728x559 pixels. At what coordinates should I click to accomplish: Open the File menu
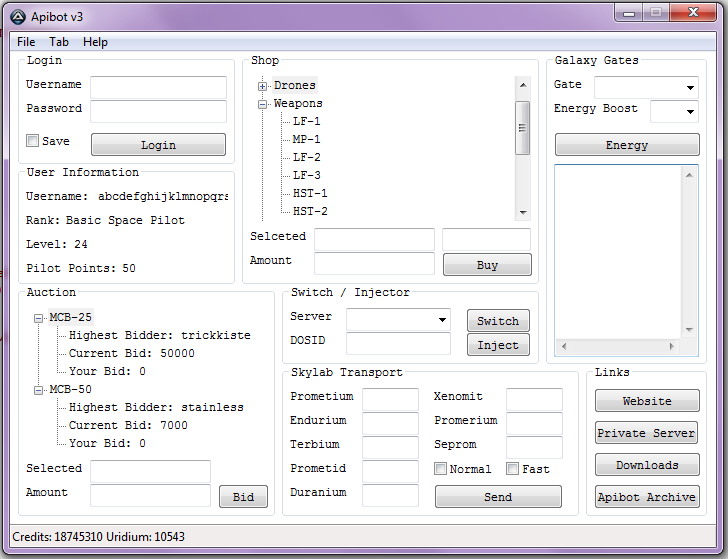26,42
